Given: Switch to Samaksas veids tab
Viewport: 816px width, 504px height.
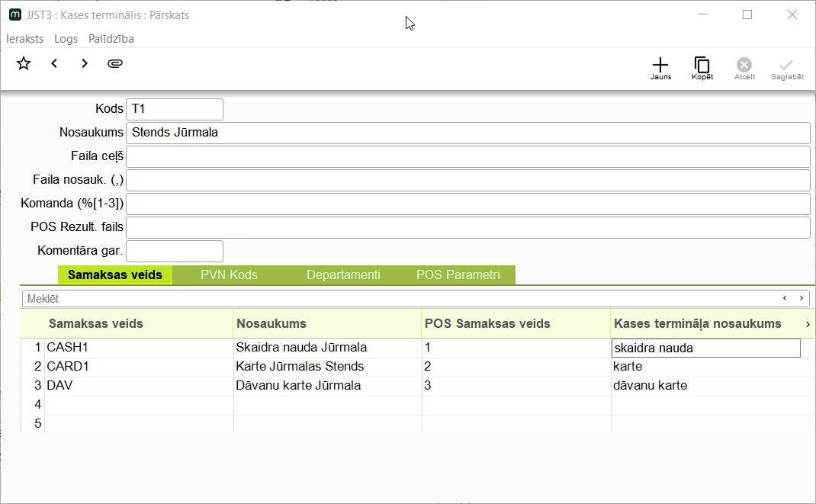Looking at the screenshot, I should click(x=115, y=274).
